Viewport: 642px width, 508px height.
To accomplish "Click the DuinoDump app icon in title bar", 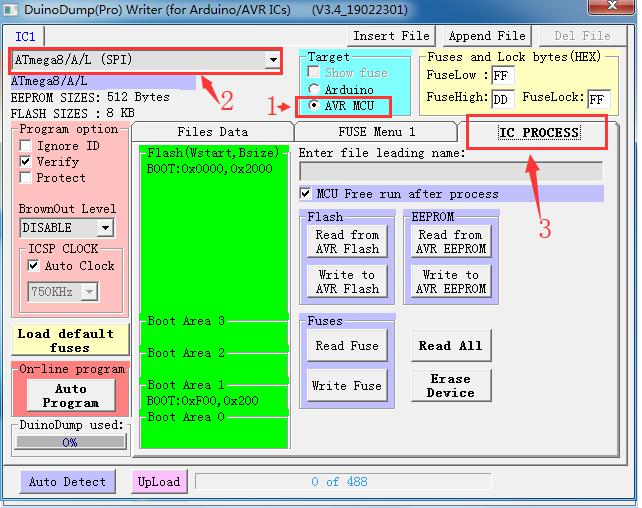I will (10, 9).
